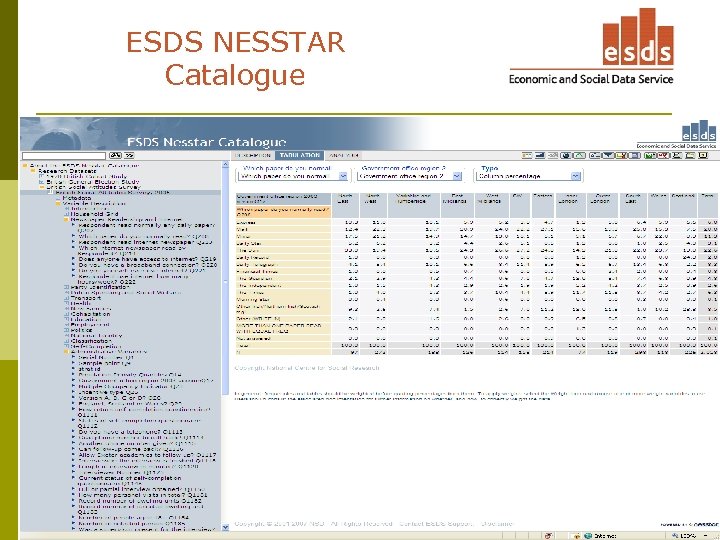Click the bar chart icon in the toolbar
This screenshot has width=720, height=540.
(x=540, y=156)
